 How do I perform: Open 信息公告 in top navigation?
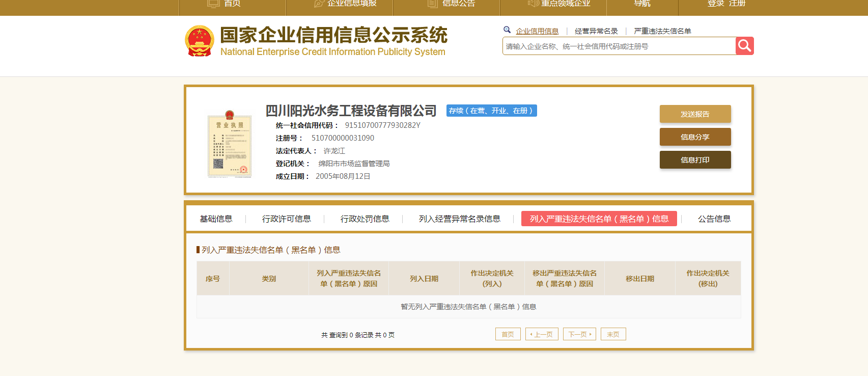tap(459, 4)
